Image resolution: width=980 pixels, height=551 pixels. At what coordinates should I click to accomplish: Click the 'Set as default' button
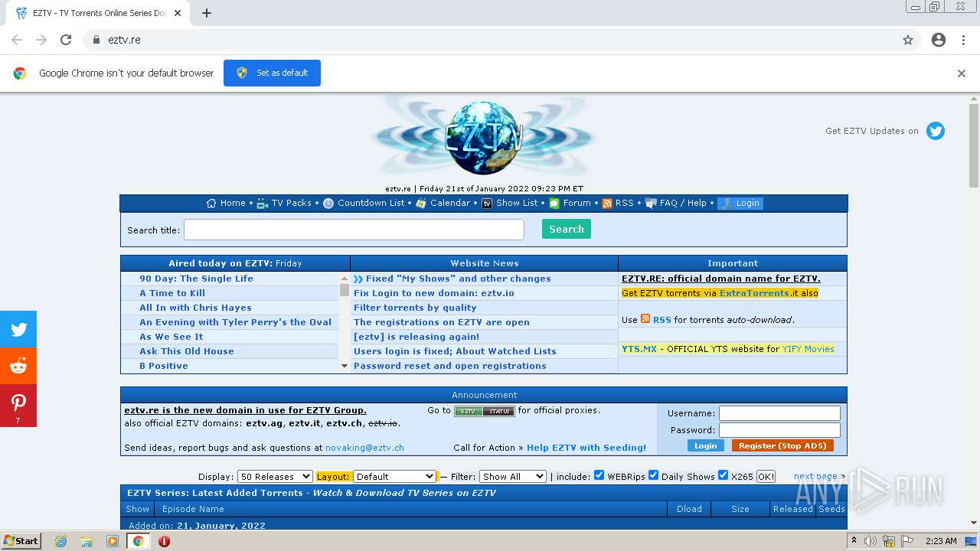click(272, 73)
